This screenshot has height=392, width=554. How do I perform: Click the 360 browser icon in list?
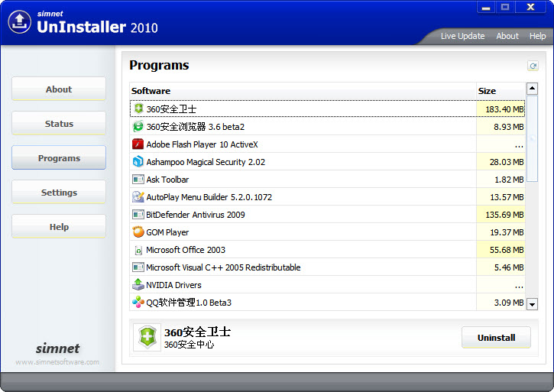[138, 127]
